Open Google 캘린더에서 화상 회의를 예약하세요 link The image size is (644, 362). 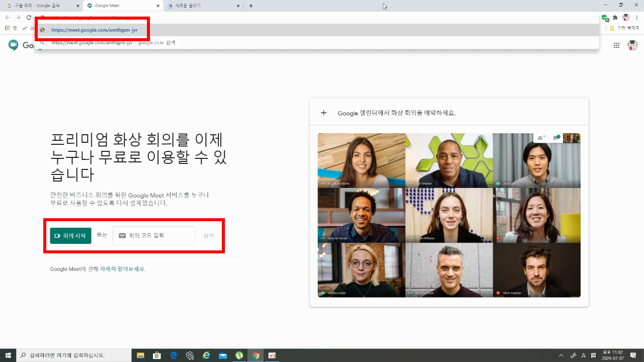click(x=396, y=113)
